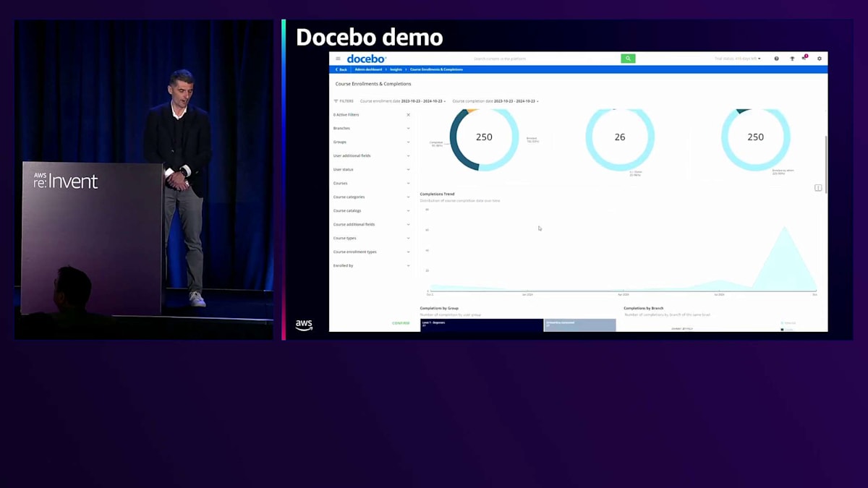Click the Completions Trend peak area

click(x=784, y=260)
